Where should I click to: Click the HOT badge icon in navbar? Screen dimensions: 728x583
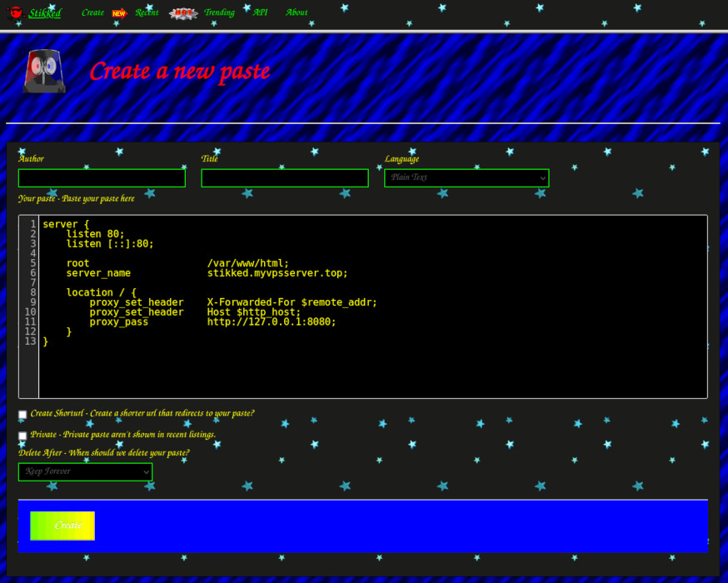coord(182,12)
